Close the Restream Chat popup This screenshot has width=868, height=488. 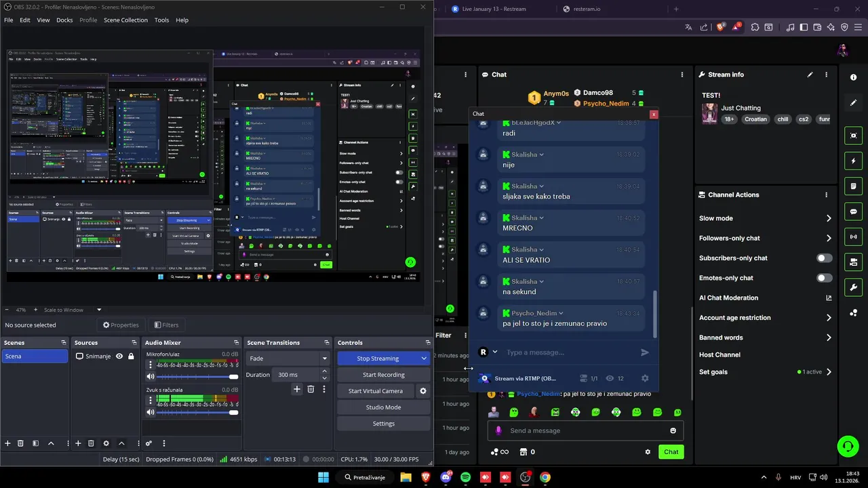(x=654, y=114)
